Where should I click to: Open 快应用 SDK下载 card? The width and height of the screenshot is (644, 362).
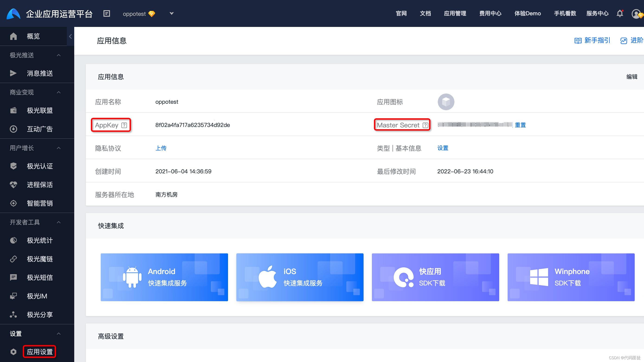[435, 277]
